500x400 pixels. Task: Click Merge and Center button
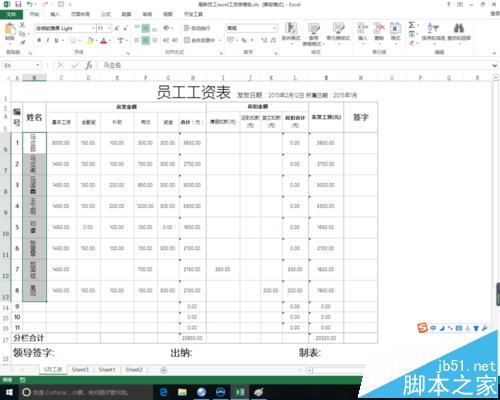pos(200,40)
